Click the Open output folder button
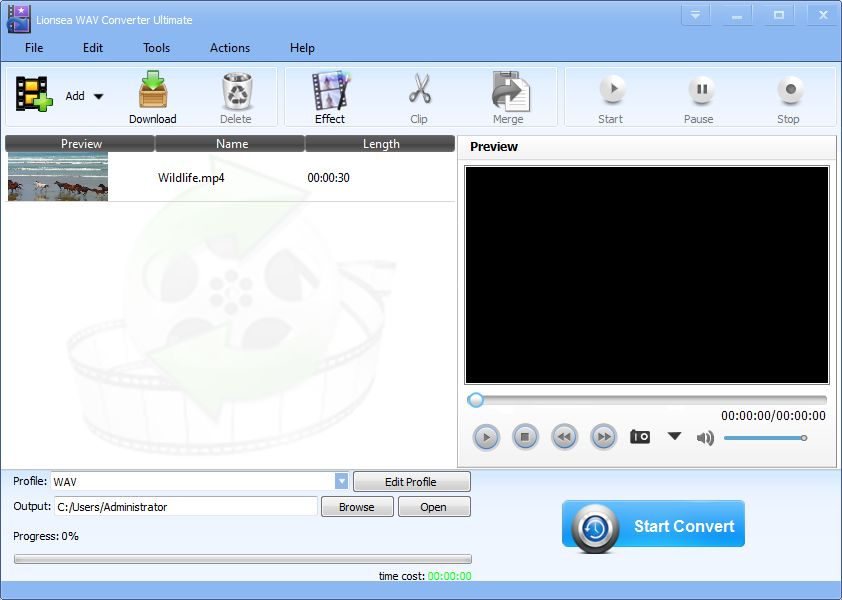Screen dimensions: 842x600 pyautogui.click(x=434, y=507)
